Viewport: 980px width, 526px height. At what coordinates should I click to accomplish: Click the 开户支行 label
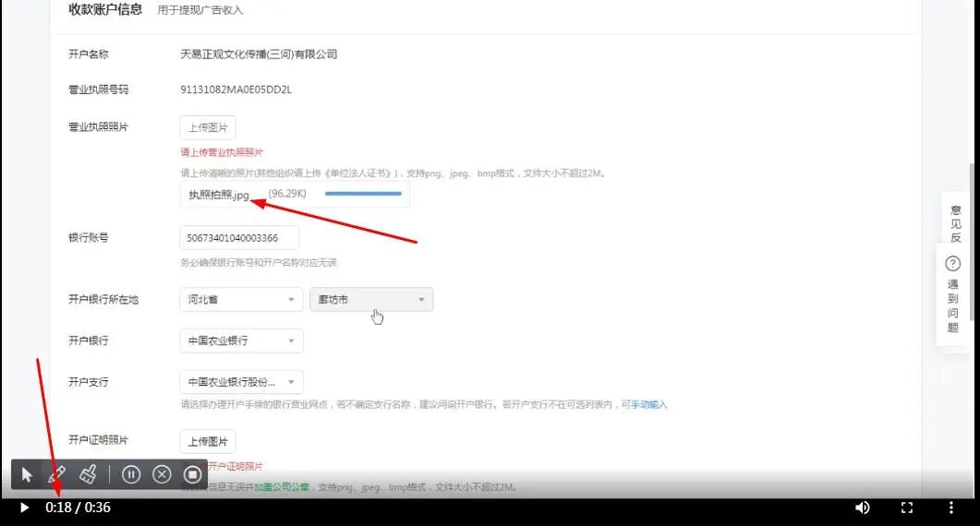[x=88, y=382]
